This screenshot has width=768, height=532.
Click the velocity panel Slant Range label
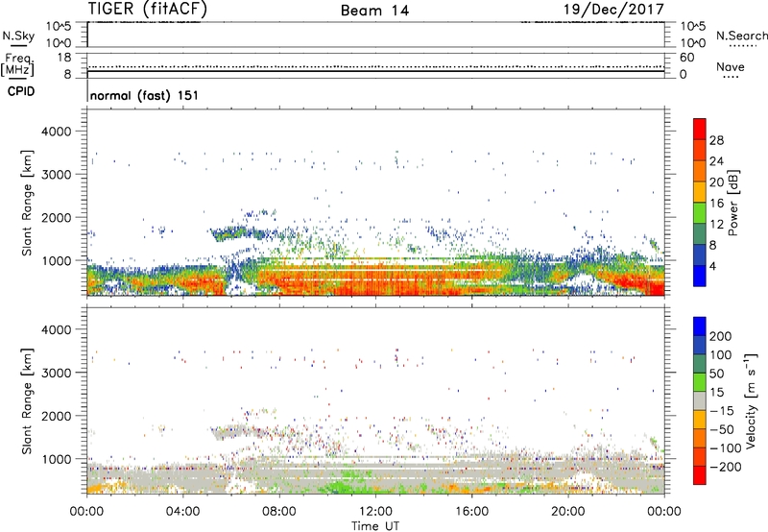27,400
